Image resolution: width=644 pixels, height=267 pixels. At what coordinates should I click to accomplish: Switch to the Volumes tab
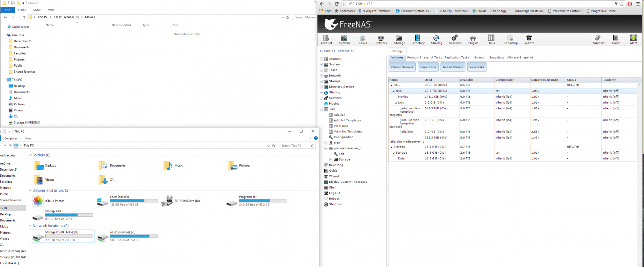tap(397, 58)
